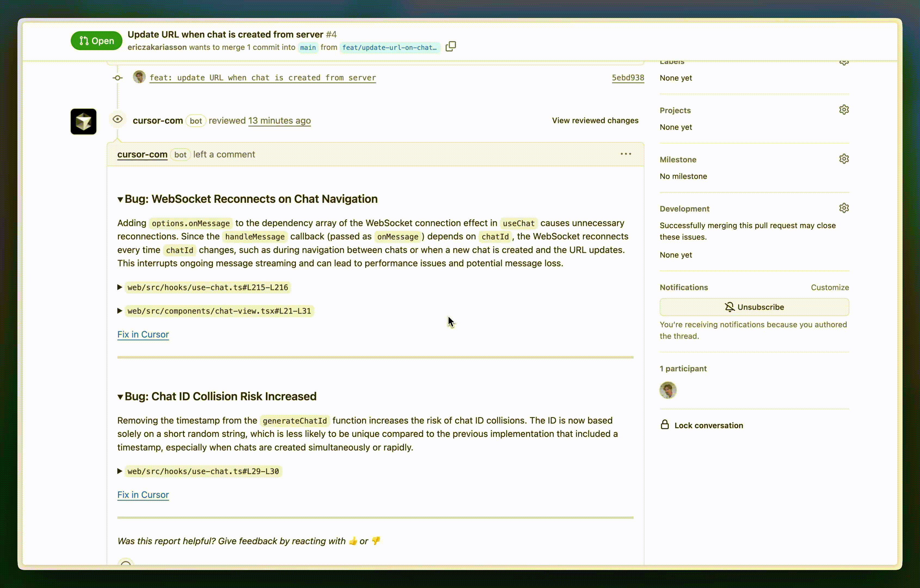This screenshot has width=920, height=588.
Task: Click Unsubscribe notifications button
Action: tap(754, 307)
